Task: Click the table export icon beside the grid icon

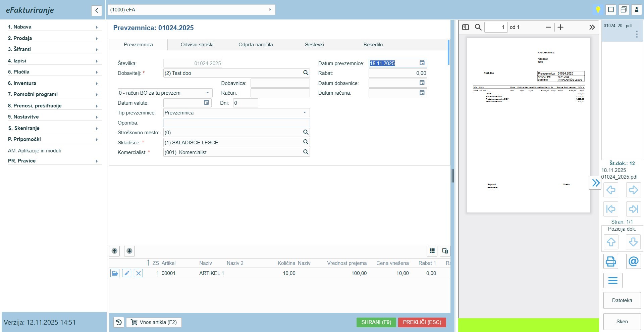Action: 445,251
